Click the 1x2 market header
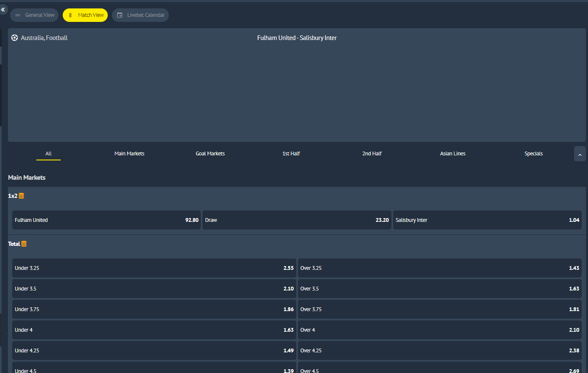This screenshot has width=588, height=373. coord(13,196)
